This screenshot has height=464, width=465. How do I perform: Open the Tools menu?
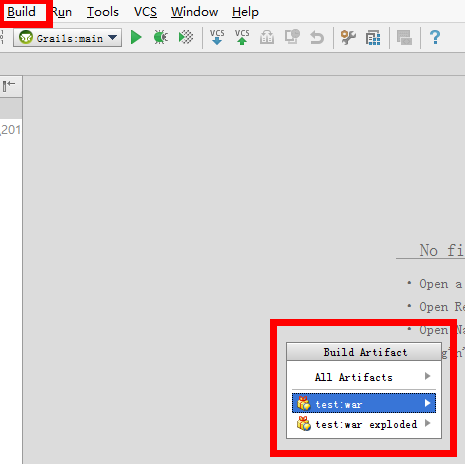(103, 12)
